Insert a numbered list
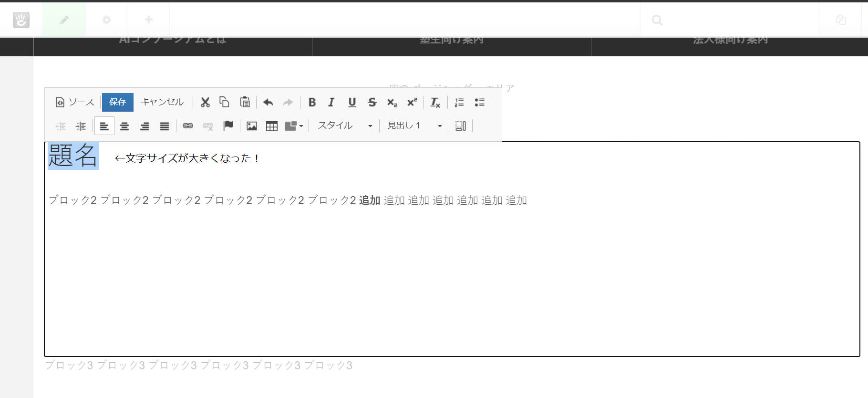This screenshot has height=398, width=868. pyautogui.click(x=459, y=102)
